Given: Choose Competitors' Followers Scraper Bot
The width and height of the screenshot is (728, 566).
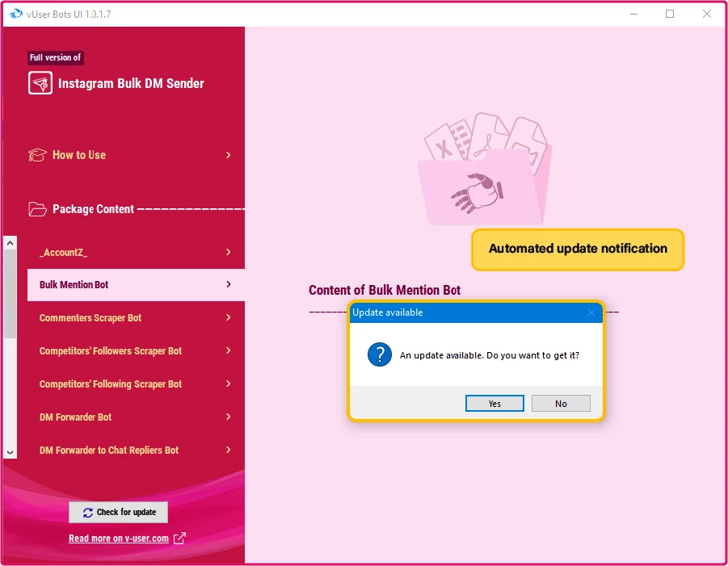Looking at the screenshot, I should [136, 350].
